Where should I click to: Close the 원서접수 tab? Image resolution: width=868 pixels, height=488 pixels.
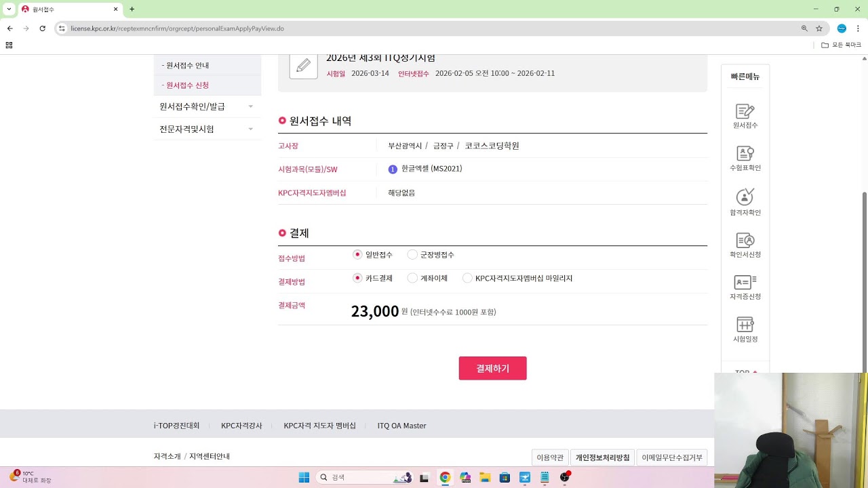(116, 9)
